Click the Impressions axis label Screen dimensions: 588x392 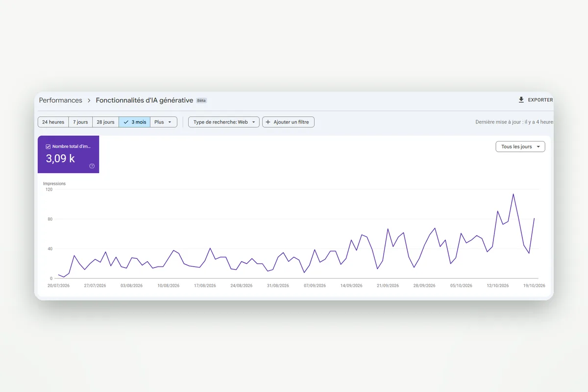[54, 184]
